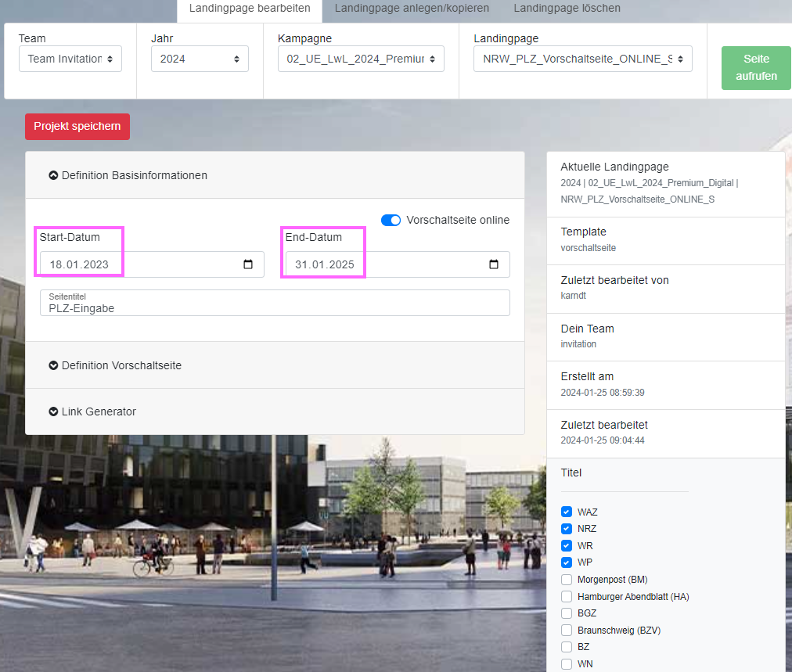Uncheck the NRZ title checkbox
The image size is (792, 672).
567,529
